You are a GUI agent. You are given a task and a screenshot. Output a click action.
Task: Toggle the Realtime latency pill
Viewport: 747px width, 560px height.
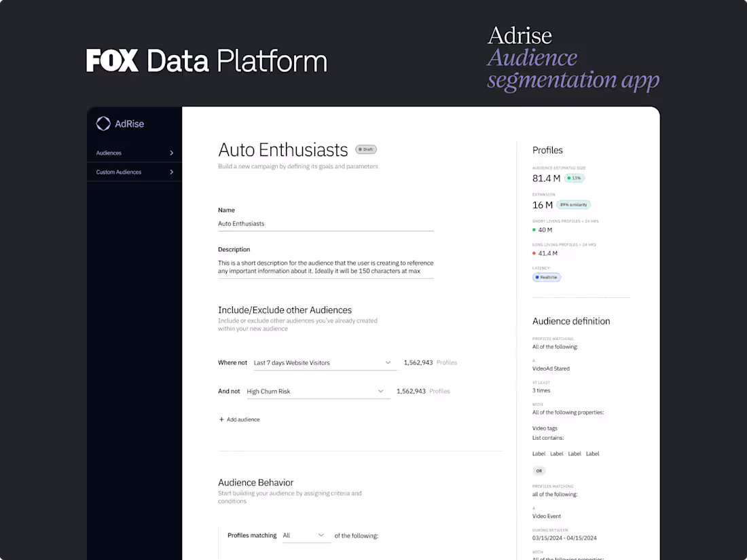pyautogui.click(x=547, y=277)
